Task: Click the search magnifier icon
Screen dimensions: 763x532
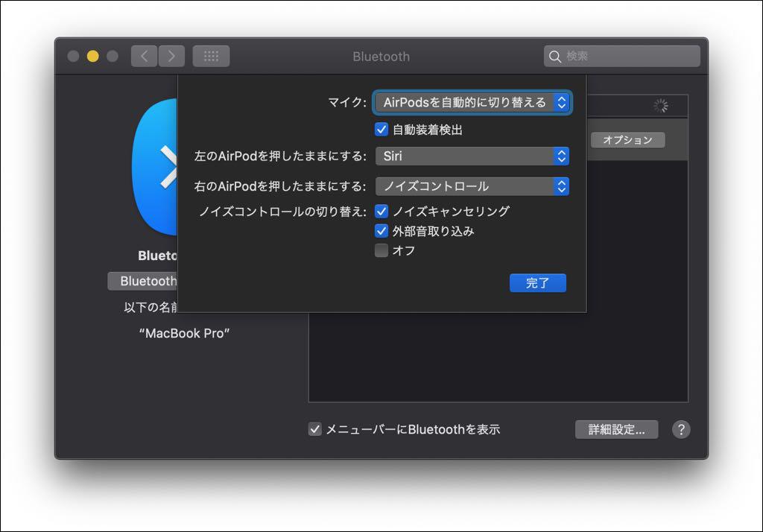Action: (x=554, y=57)
